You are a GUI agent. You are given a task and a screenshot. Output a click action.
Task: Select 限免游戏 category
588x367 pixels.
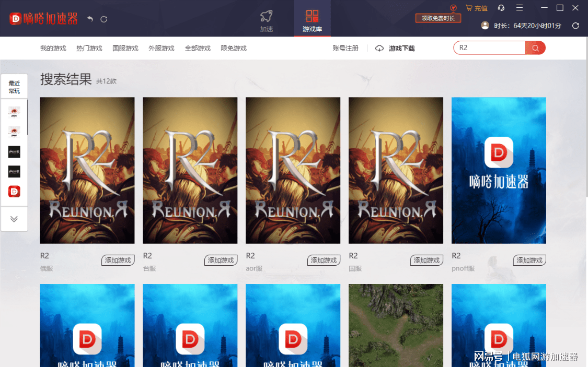click(x=234, y=49)
